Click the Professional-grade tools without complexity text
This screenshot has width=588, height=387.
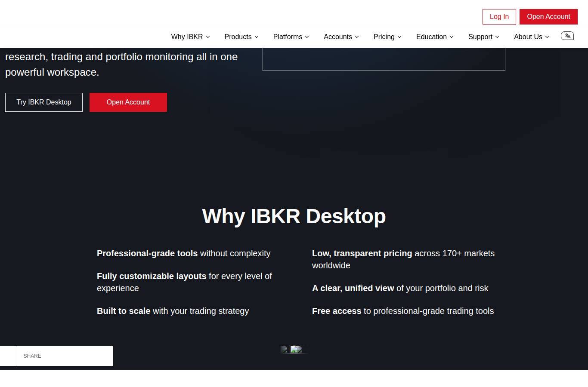pyautogui.click(x=184, y=254)
